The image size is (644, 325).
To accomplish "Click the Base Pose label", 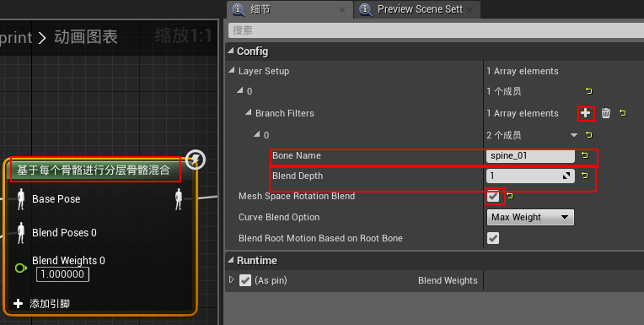I will [56, 199].
